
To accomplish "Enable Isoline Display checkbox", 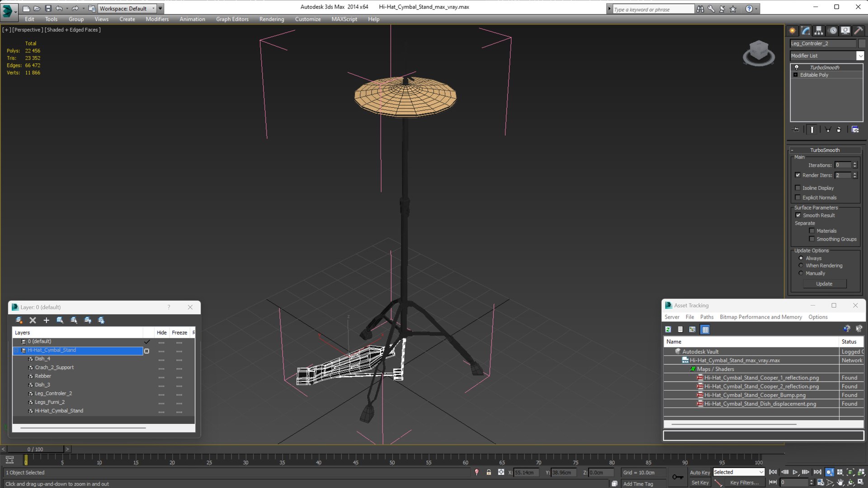I will [x=798, y=188].
